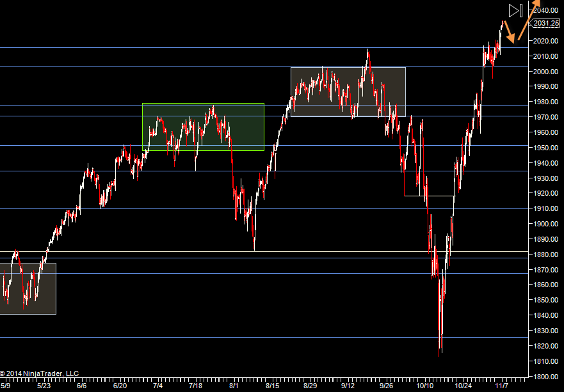The height and width of the screenshot is (392, 564).
Task: Click the 5/9 date label
Action: (5, 386)
